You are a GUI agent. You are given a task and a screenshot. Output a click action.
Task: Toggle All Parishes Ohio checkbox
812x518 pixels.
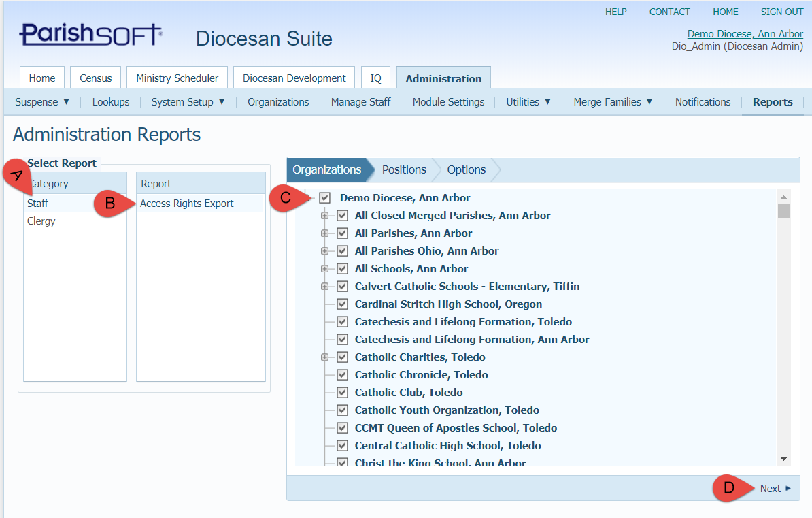[x=342, y=251]
